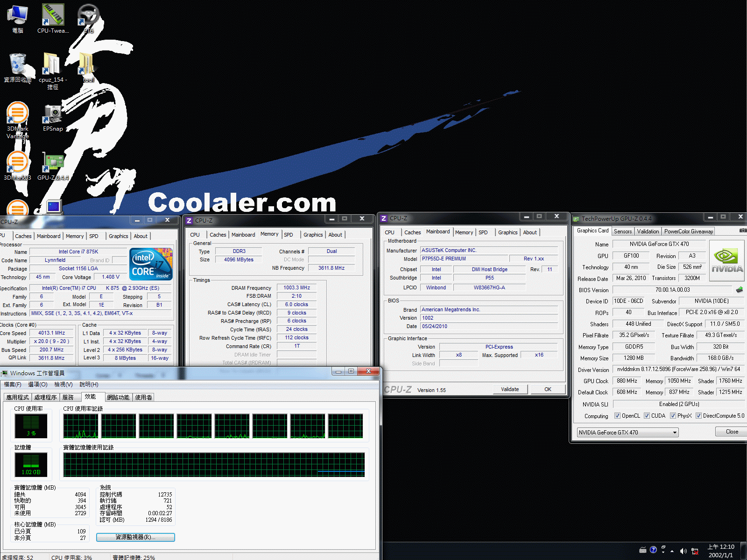Open the volume speaker tray icon
The width and height of the screenshot is (747, 560).
click(x=683, y=551)
